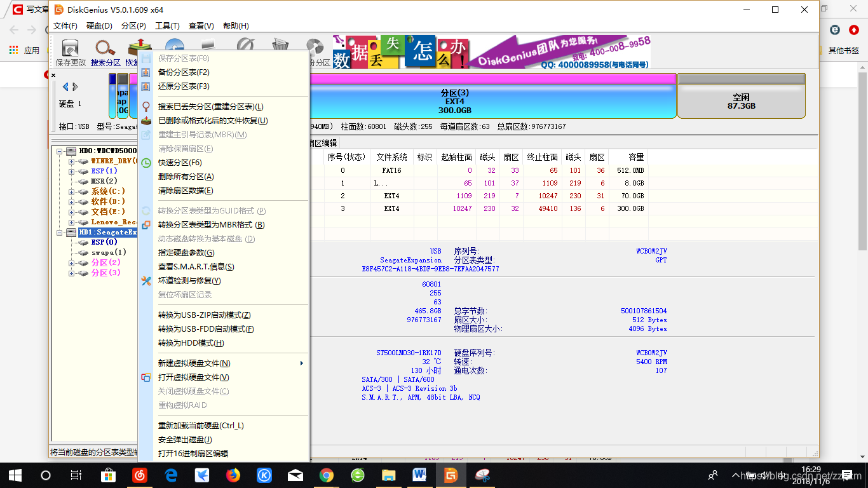
Task: Click the ESP(0) partition icon under HD1
Action: [x=83, y=242]
